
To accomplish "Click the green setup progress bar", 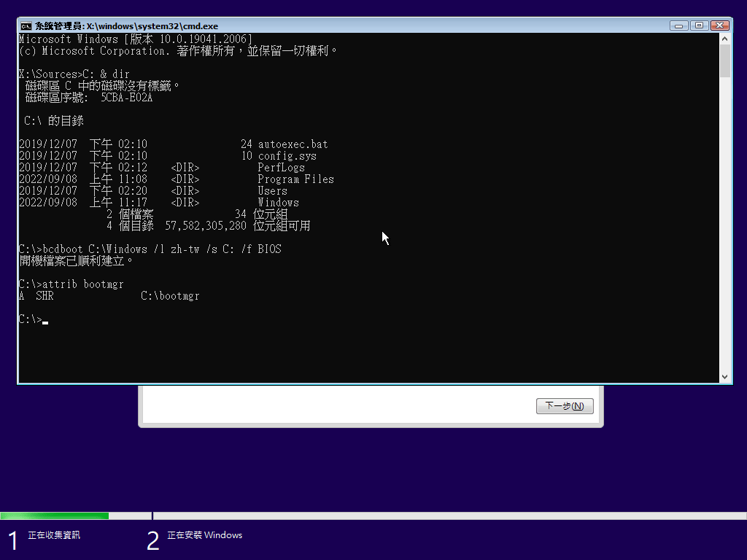I will pos(55,515).
